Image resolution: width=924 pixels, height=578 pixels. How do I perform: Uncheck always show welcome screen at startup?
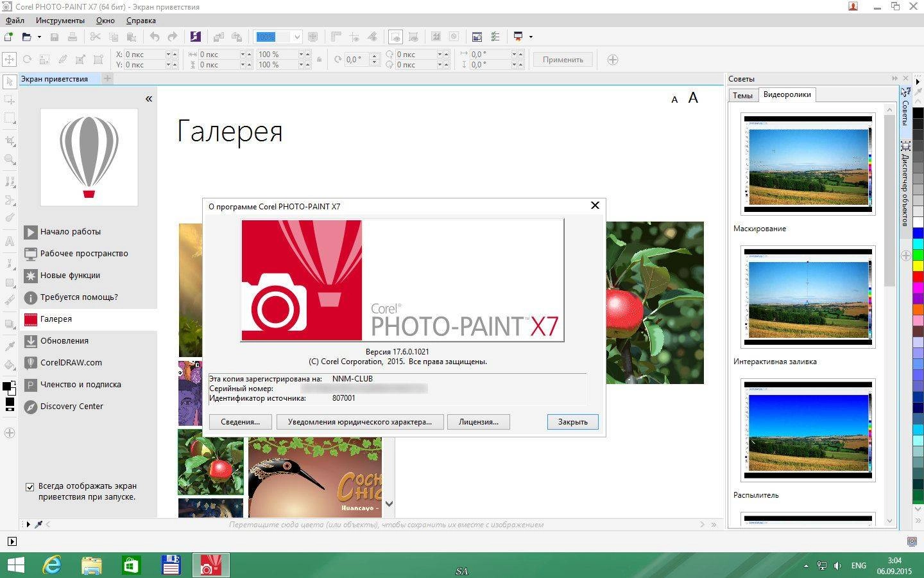point(30,487)
